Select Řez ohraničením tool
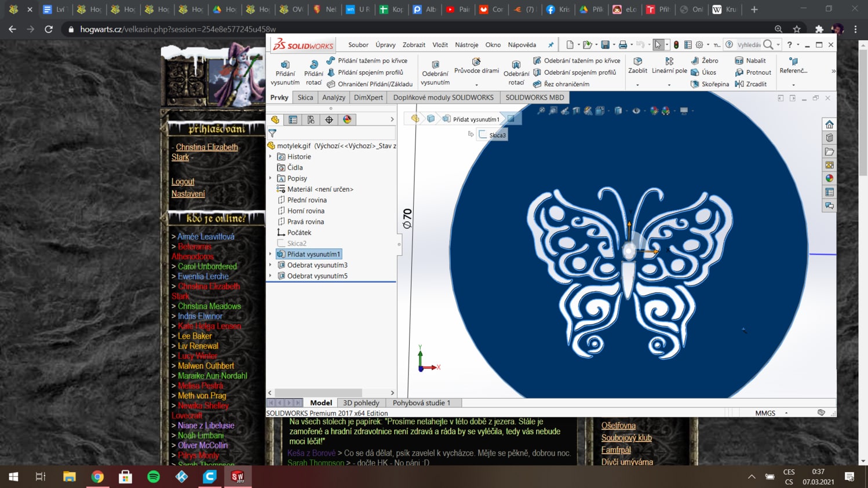868x488 pixels. click(561, 84)
